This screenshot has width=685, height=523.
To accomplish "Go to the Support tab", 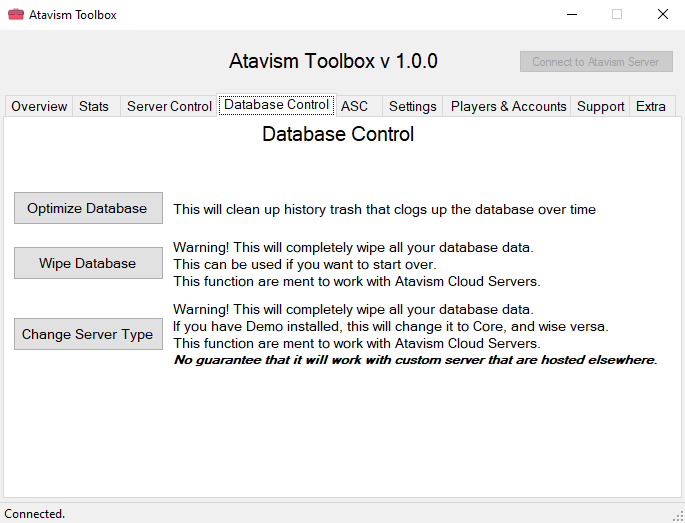I will 600,106.
